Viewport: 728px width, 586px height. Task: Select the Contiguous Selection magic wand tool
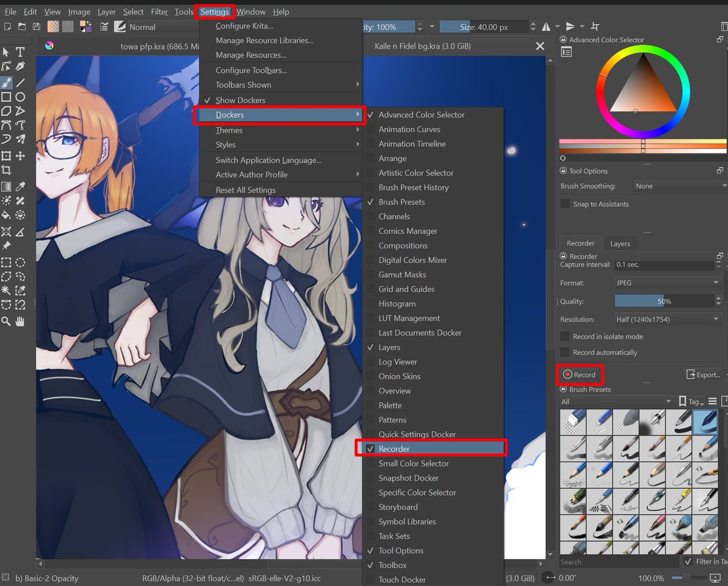tap(6, 291)
